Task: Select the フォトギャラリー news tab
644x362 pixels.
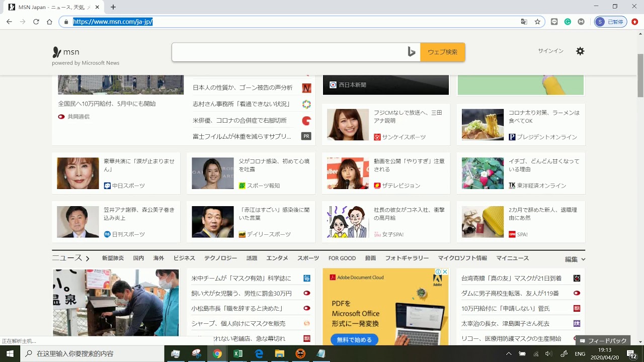Action: click(407, 258)
